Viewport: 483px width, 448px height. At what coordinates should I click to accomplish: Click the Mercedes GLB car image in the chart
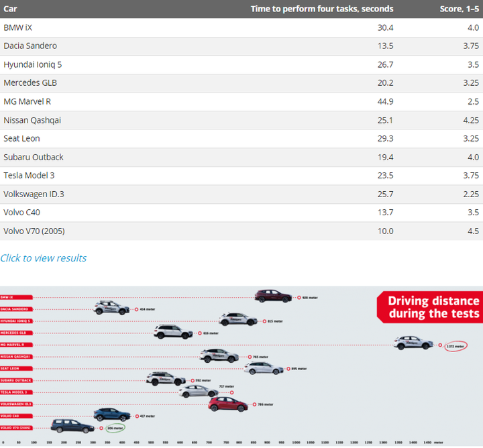tap(173, 332)
